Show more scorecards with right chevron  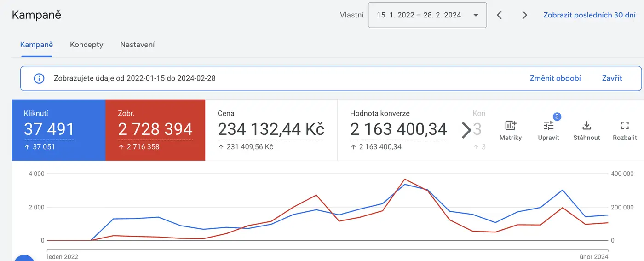click(466, 130)
